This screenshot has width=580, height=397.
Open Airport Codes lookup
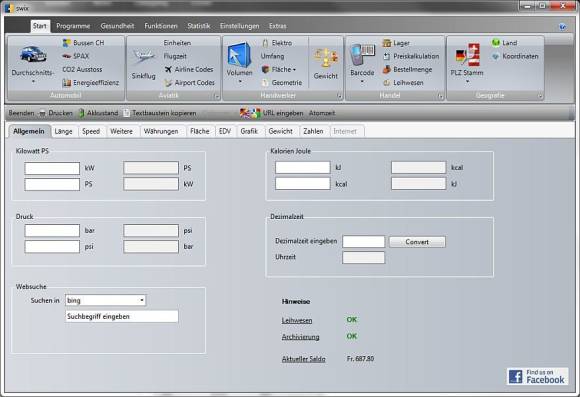pyautogui.click(x=190, y=83)
